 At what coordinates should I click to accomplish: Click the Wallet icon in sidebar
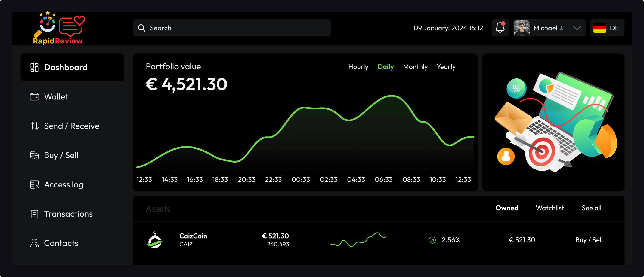point(34,97)
